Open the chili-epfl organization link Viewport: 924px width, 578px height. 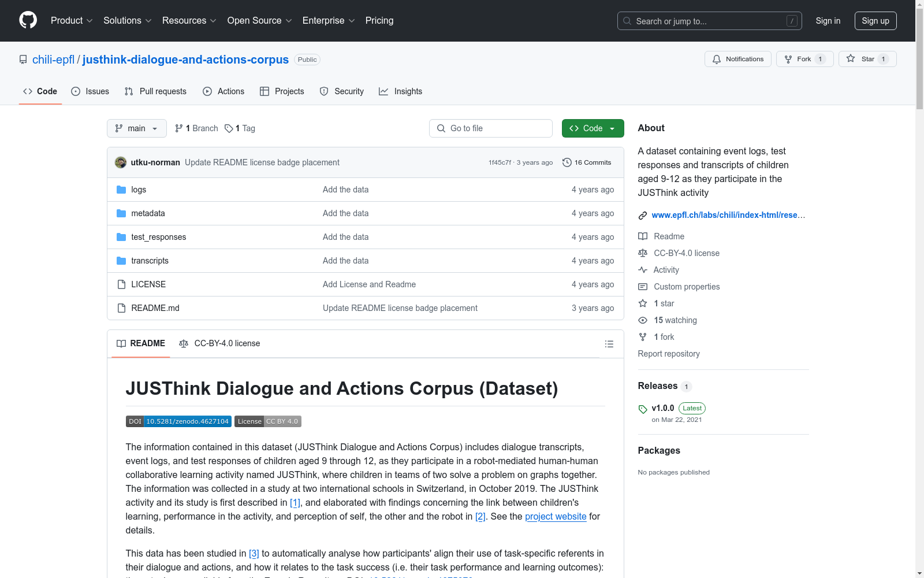(x=54, y=60)
